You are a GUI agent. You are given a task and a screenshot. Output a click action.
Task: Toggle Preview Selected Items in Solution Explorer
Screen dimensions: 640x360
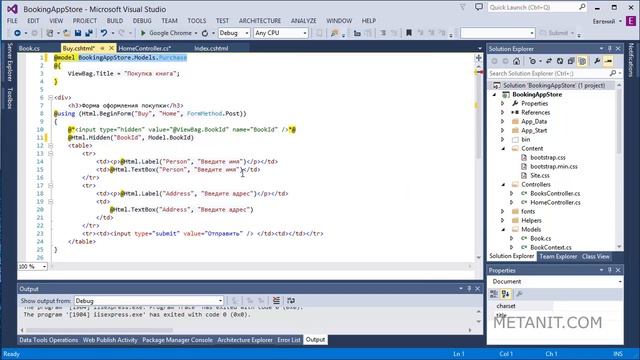click(x=608, y=61)
